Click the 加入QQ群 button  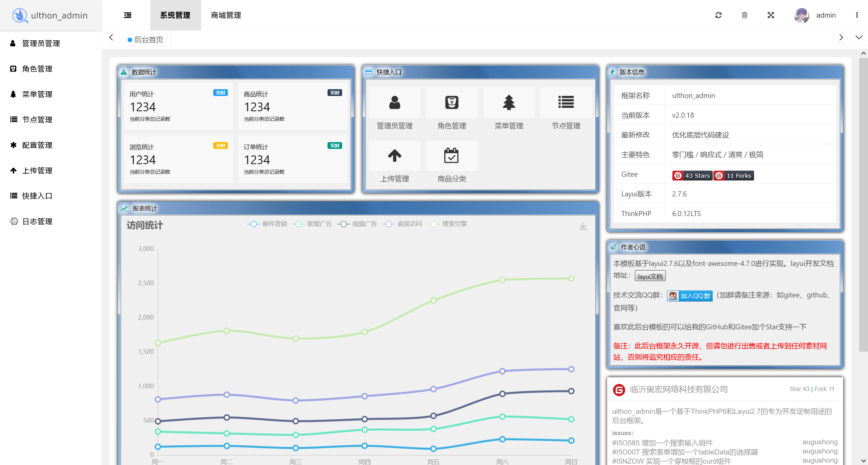coord(690,296)
